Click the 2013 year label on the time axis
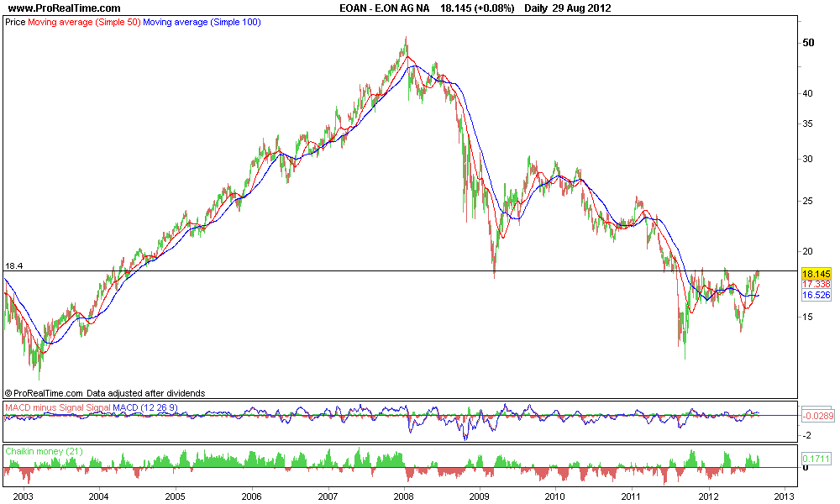Viewport: 840px width, 504px height. (x=785, y=496)
